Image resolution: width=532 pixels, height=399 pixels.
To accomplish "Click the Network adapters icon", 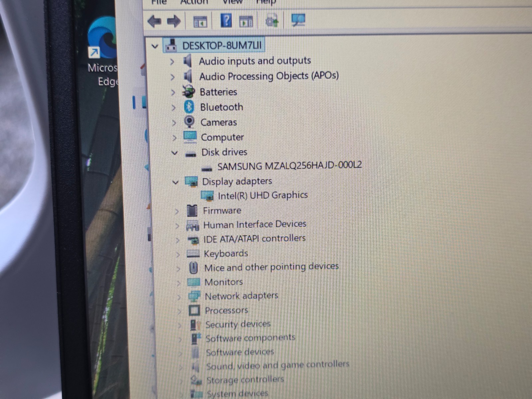I will pos(194,296).
